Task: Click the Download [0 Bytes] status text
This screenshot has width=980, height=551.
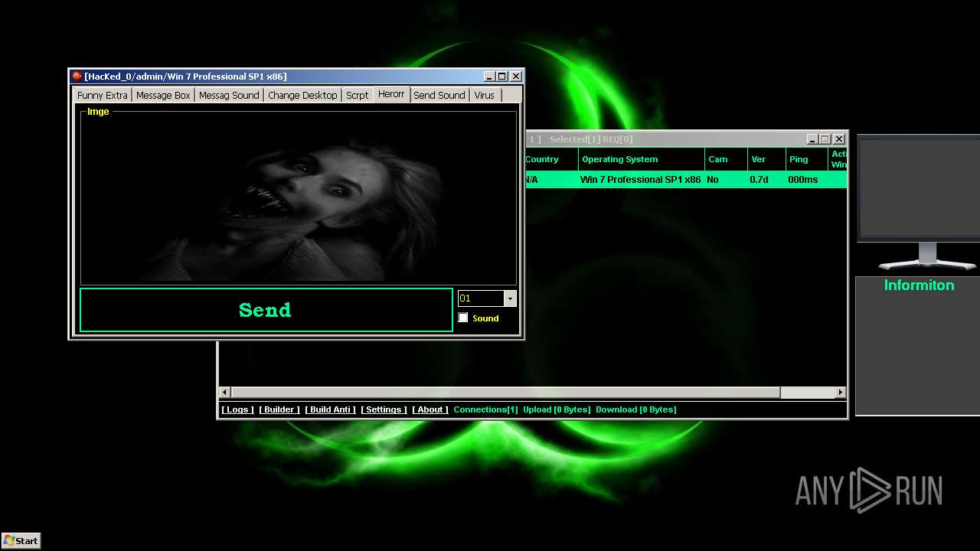Action: click(635, 409)
